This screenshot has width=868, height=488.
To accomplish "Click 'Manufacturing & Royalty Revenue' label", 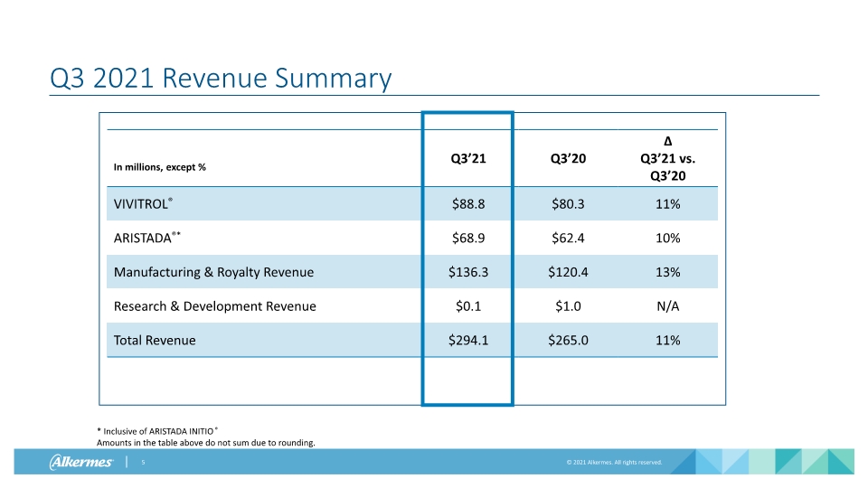I will [x=213, y=272].
